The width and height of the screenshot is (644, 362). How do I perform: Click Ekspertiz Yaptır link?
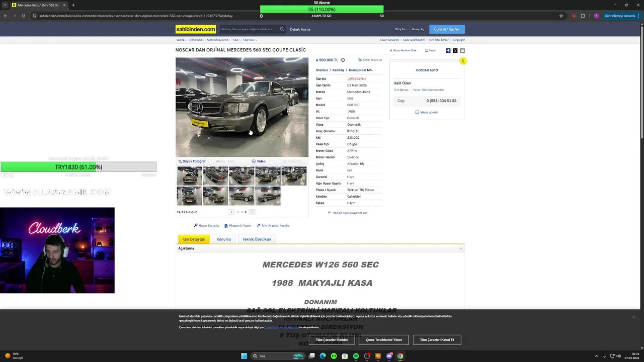point(238,226)
